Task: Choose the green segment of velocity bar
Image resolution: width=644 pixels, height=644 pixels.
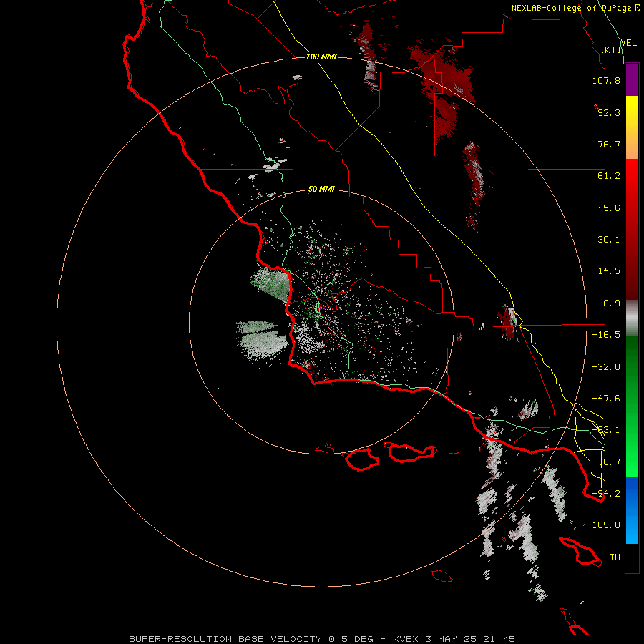Action: tap(632, 406)
